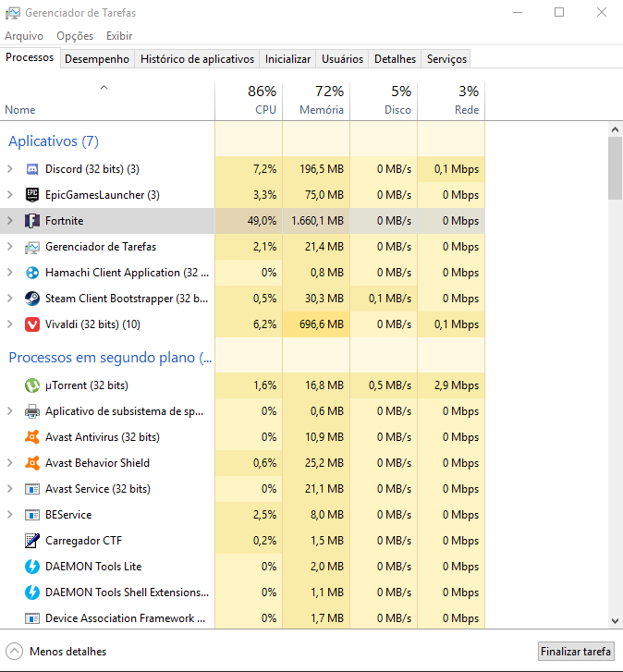Select the Processos tab

30,57
